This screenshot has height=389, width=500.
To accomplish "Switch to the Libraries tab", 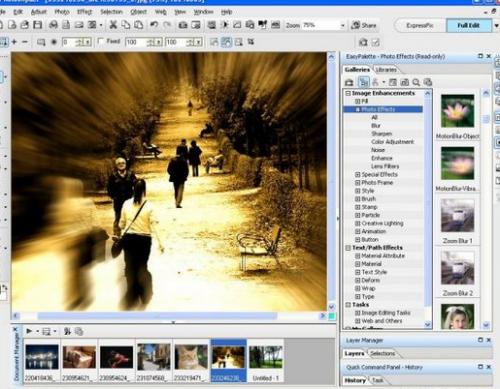I will click(386, 70).
